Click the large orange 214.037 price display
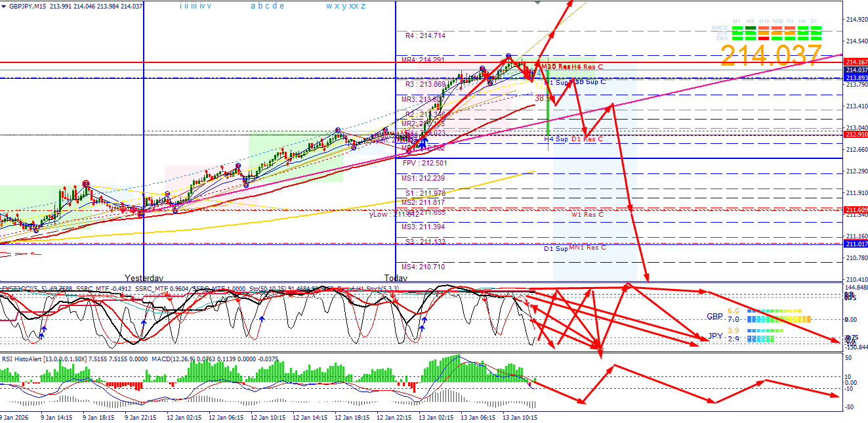The height and width of the screenshot is (423, 868). click(771, 56)
